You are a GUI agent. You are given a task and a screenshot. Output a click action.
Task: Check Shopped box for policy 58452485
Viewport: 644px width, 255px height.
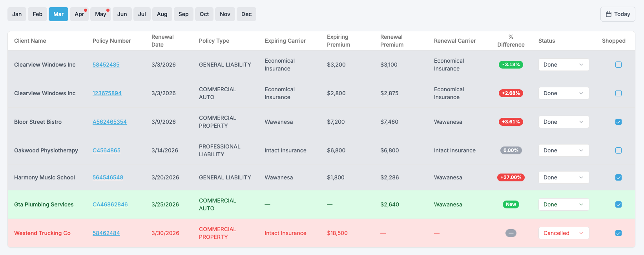[x=618, y=65]
